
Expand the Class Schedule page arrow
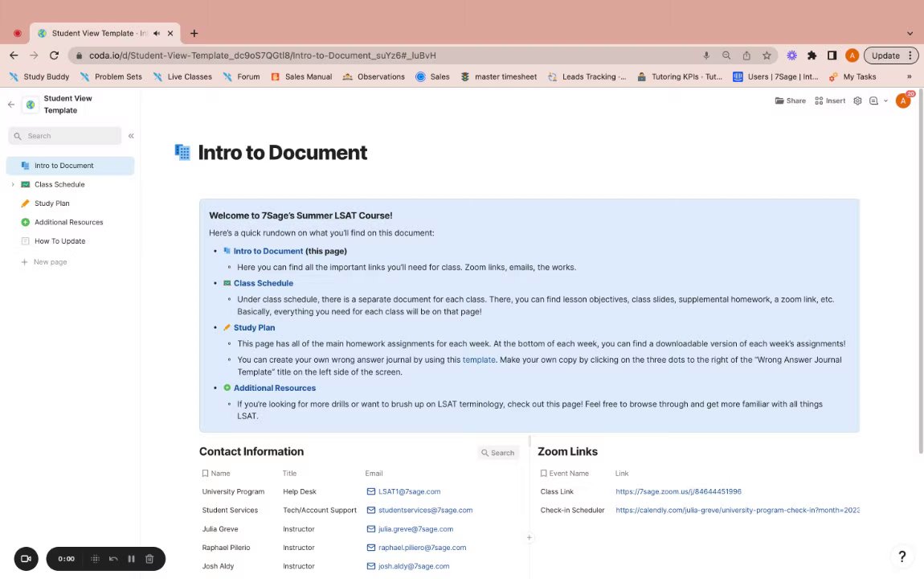pyautogui.click(x=13, y=184)
